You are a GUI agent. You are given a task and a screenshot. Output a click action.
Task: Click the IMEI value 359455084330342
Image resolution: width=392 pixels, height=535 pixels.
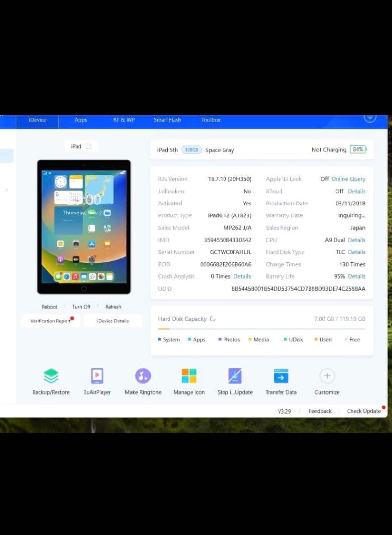[227, 240]
